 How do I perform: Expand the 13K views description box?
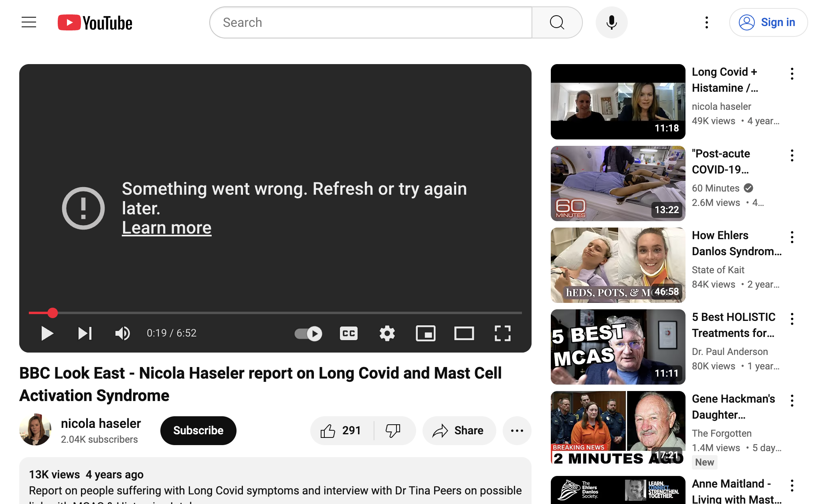(x=275, y=481)
